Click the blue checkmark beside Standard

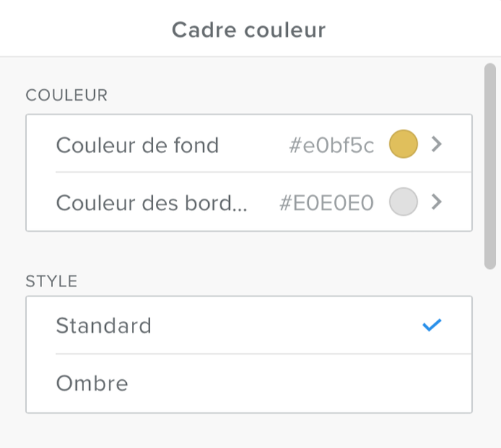[x=431, y=325]
